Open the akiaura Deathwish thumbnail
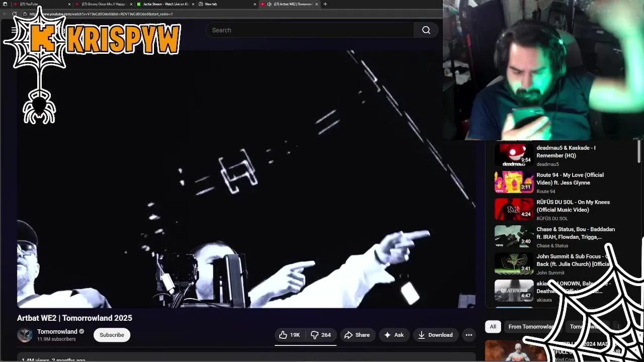Image resolution: width=644 pixels, height=362 pixels. (514, 291)
